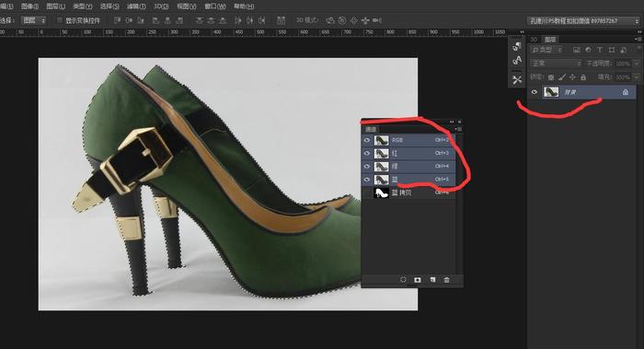Viewport: 644px width, 349px height.
Task: Delete current channel trash icon
Action: [x=446, y=280]
